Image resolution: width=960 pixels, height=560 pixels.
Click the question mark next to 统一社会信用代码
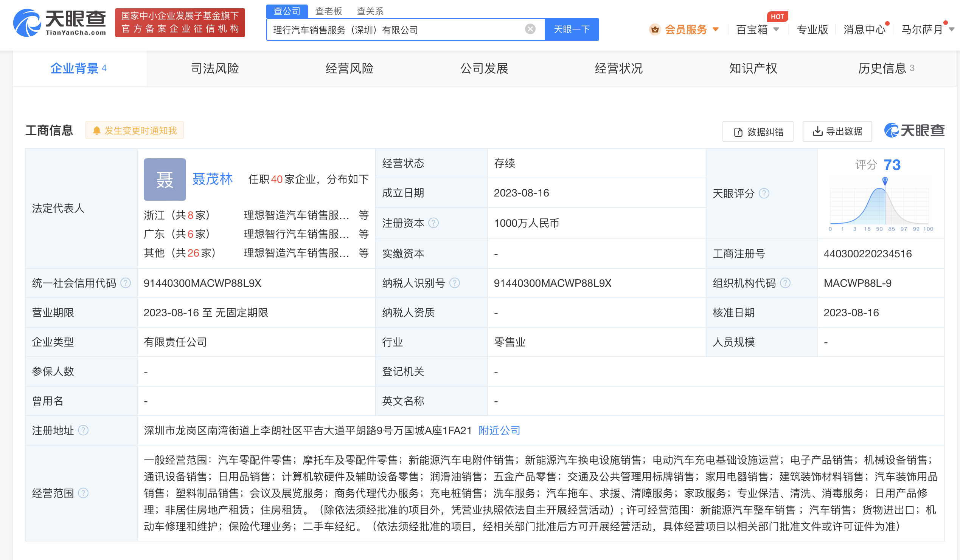[126, 283]
